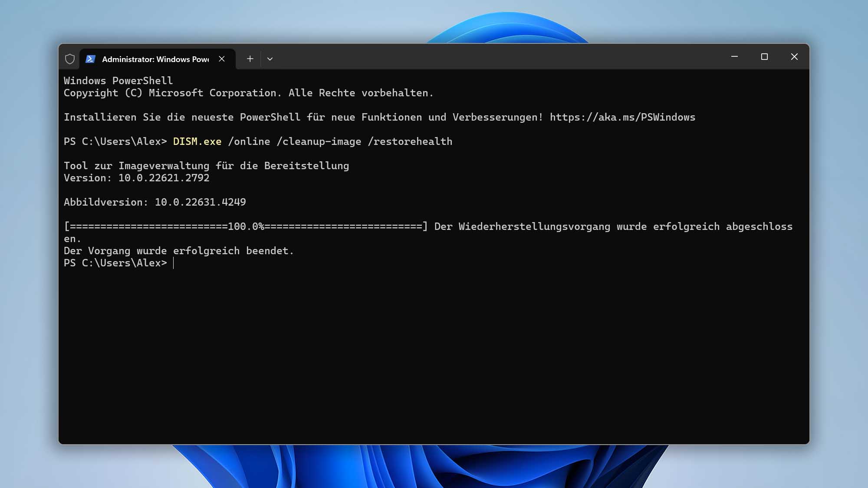
Task: Click the Copyright Microsoft Corporation line
Action: (249, 93)
